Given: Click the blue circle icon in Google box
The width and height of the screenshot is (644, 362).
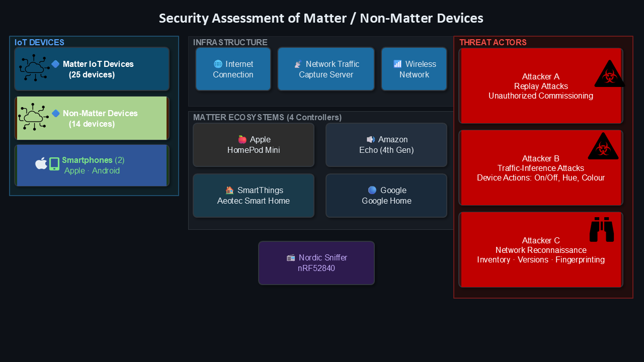Looking at the screenshot, I should point(372,190).
